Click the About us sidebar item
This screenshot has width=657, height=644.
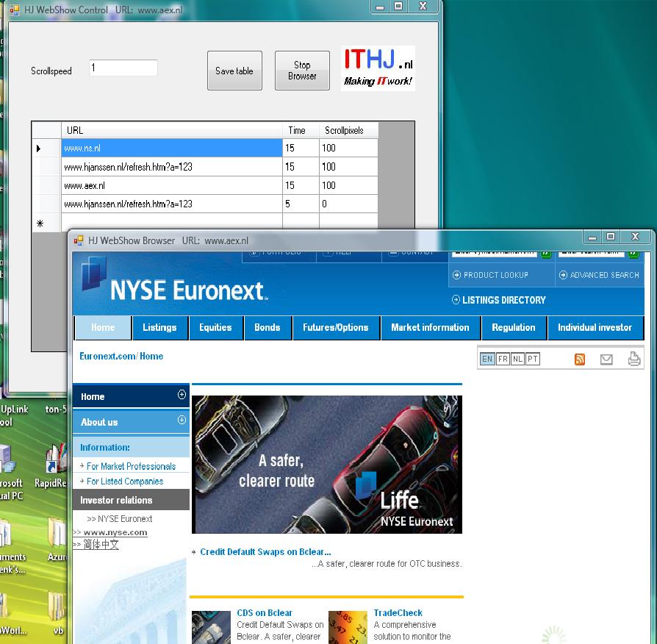131,422
